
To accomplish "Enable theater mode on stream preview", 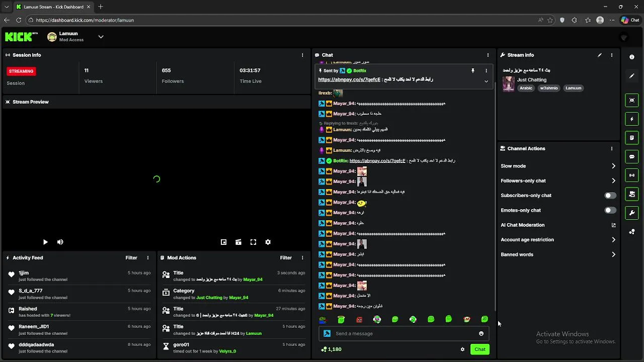I will [238, 242].
